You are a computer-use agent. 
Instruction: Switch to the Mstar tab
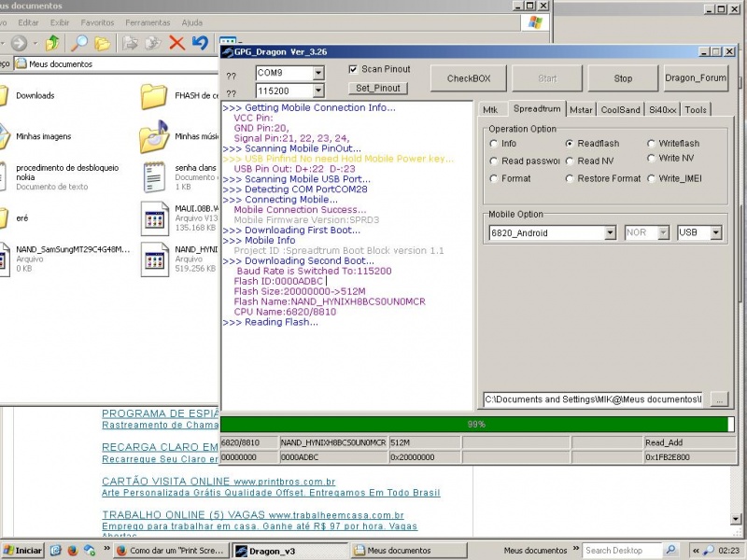point(581,110)
